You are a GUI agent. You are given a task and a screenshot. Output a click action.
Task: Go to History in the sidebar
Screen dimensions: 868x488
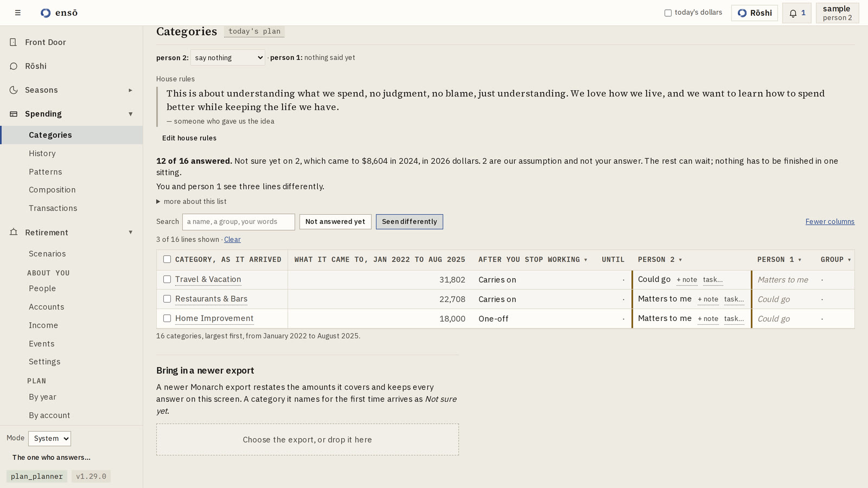[x=42, y=153]
